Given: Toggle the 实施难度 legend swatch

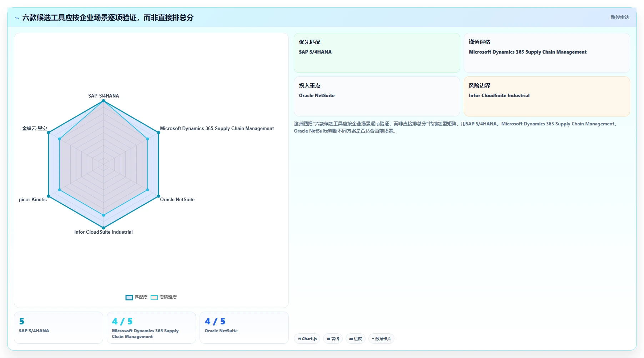Looking at the screenshot, I should click(154, 297).
